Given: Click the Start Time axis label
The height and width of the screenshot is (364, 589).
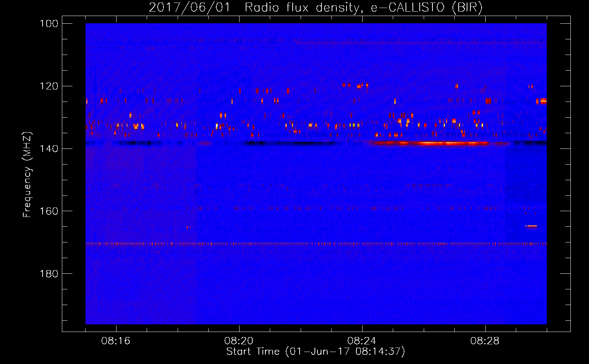Looking at the screenshot, I should pos(316,352).
